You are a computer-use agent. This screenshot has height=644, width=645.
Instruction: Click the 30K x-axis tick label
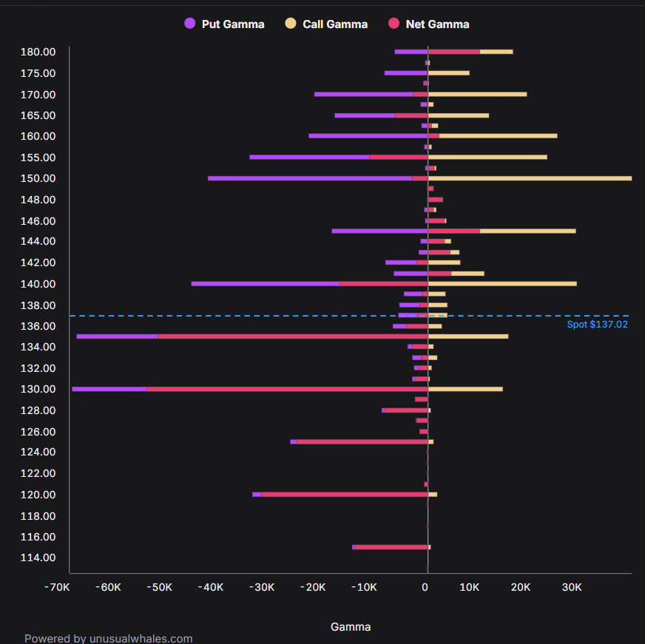tap(572, 587)
